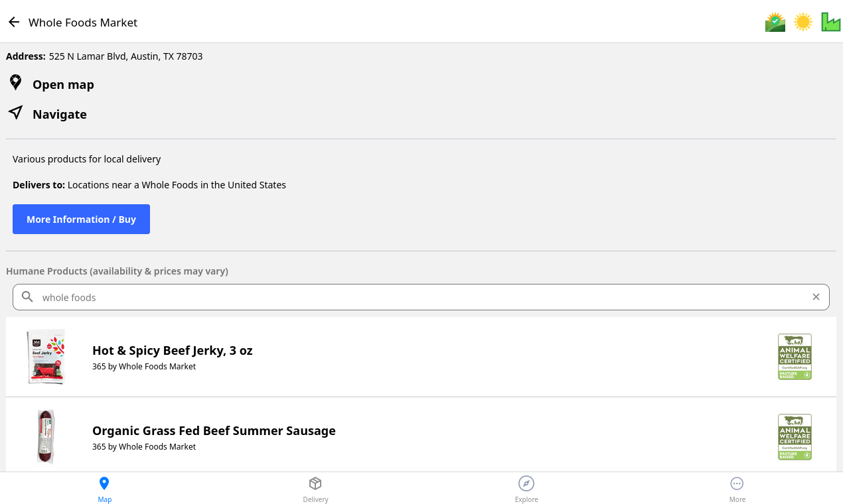Click the summer sausage product thumbnail
The image size is (843, 504).
pyautogui.click(x=46, y=437)
